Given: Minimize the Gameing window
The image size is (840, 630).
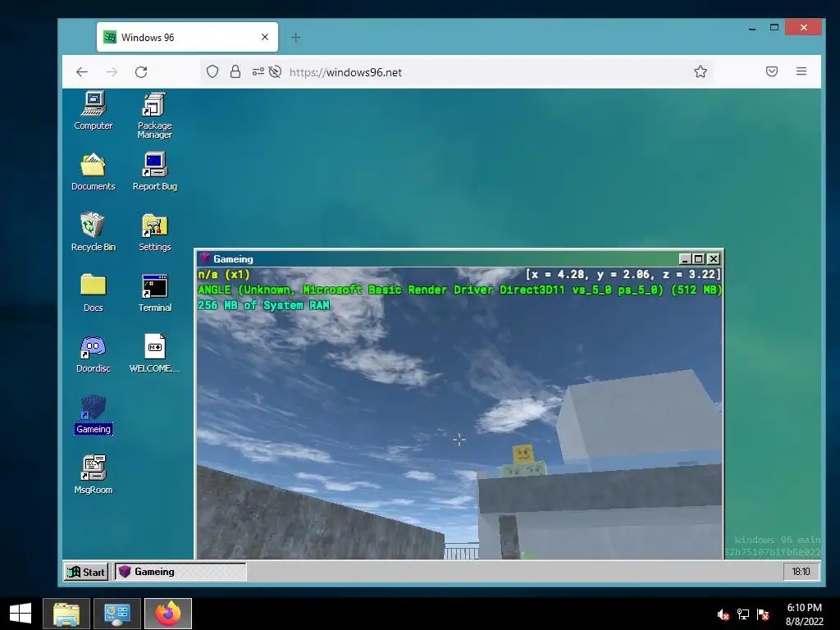Looking at the screenshot, I should point(685,259).
